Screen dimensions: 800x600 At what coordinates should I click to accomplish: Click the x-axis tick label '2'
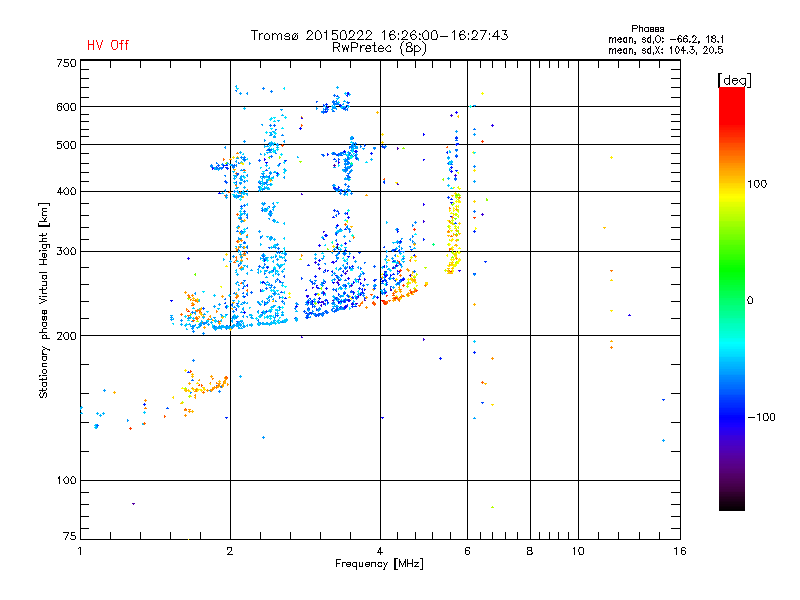pyautogui.click(x=230, y=551)
